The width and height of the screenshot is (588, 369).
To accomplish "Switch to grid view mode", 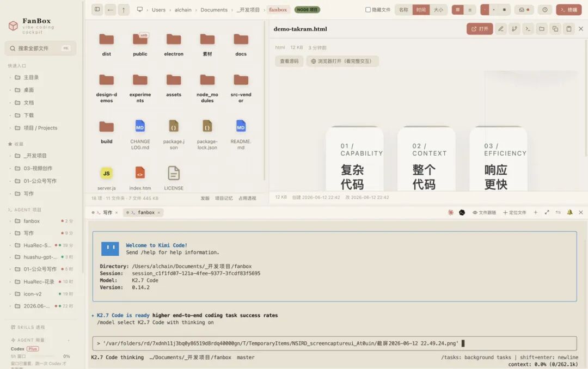I will (457, 10).
